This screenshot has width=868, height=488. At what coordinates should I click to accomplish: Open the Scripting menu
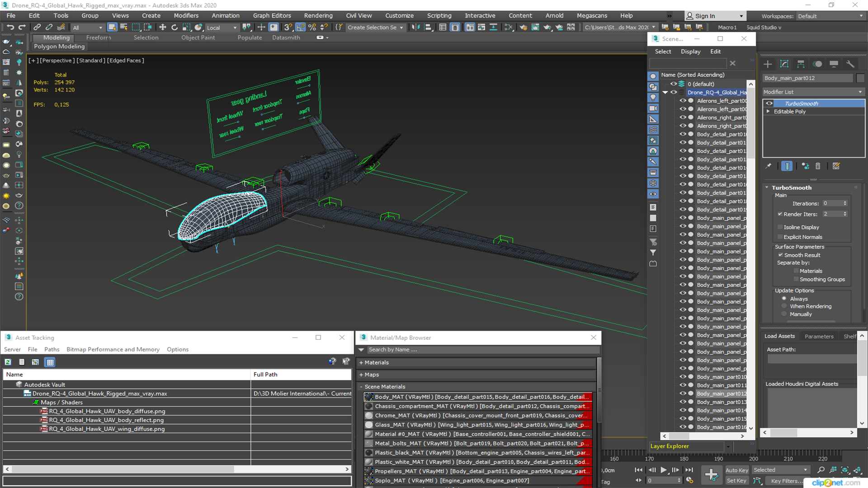[x=439, y=15]
